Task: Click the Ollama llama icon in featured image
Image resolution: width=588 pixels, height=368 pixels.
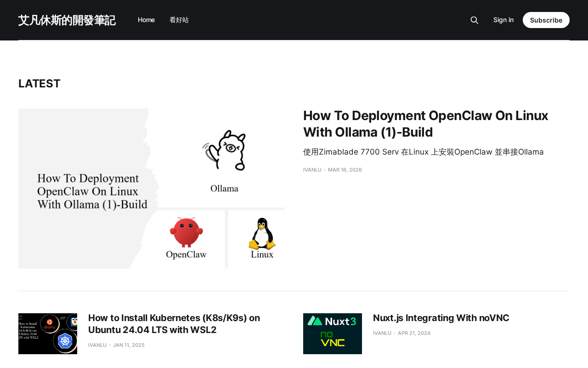Action: click(225, 151)
